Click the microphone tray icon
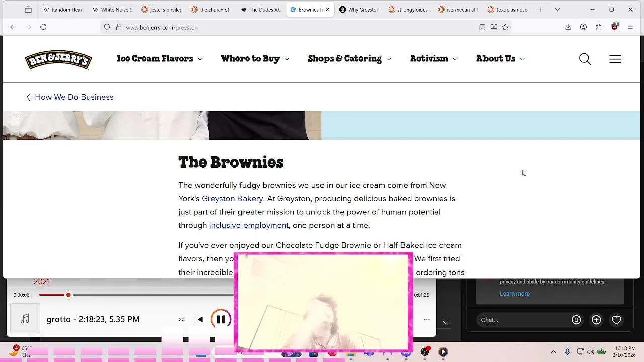Viewport: 644px width, 362px height. (x=567, y=352)
